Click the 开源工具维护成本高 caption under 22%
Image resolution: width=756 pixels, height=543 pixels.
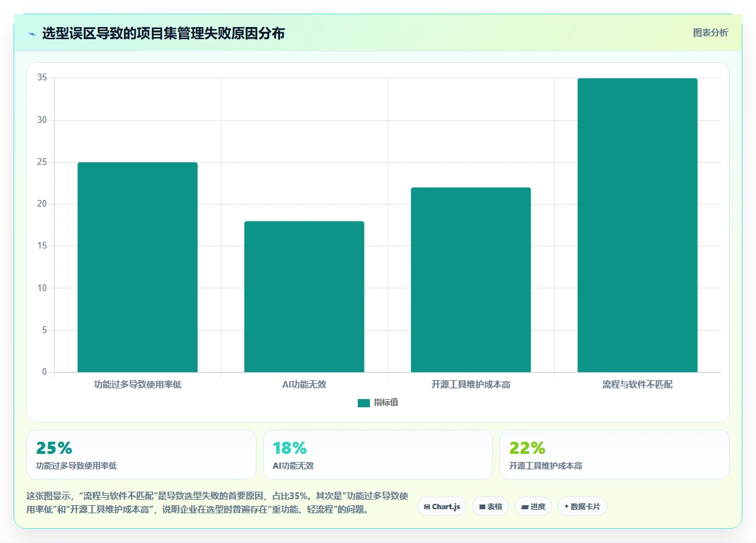pos(546,466)
